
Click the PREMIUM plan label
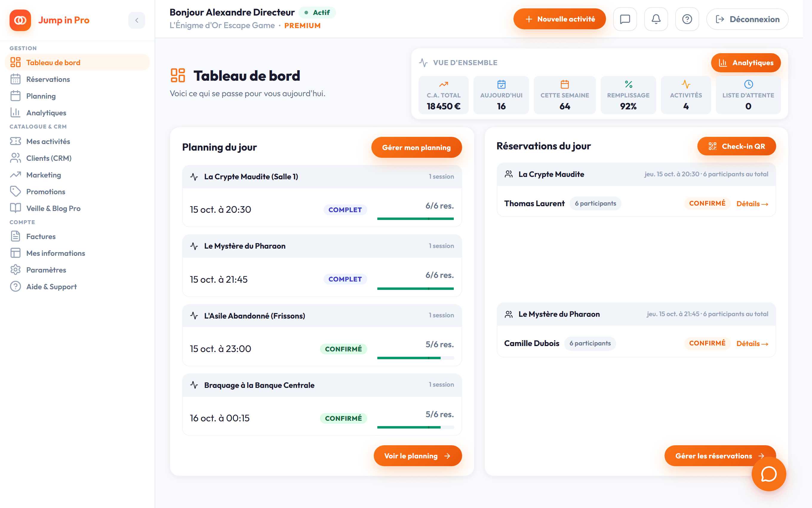point(302,25)
